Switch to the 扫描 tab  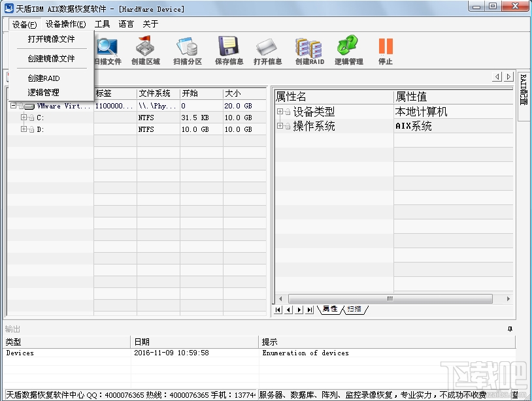pos(354,309)
